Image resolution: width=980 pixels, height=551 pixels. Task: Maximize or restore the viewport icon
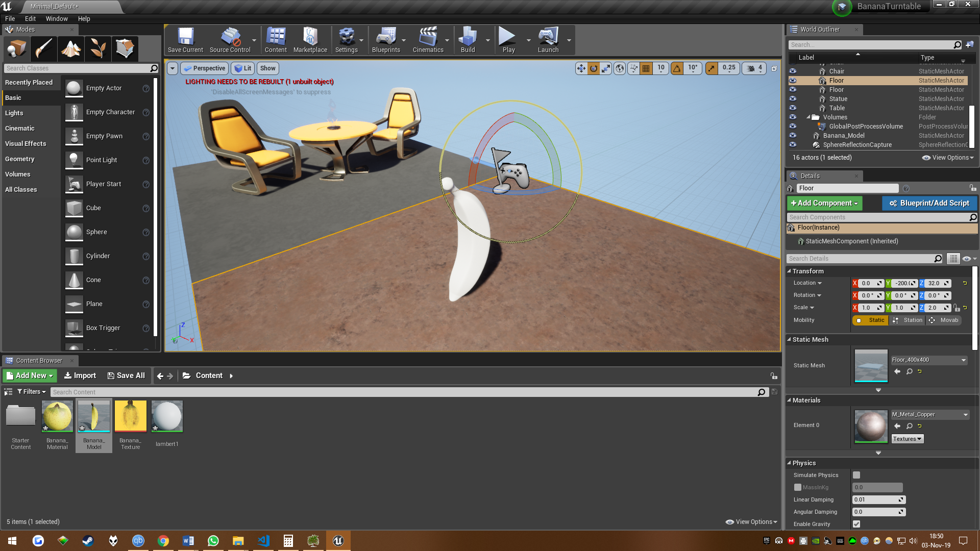click(774, 68)
